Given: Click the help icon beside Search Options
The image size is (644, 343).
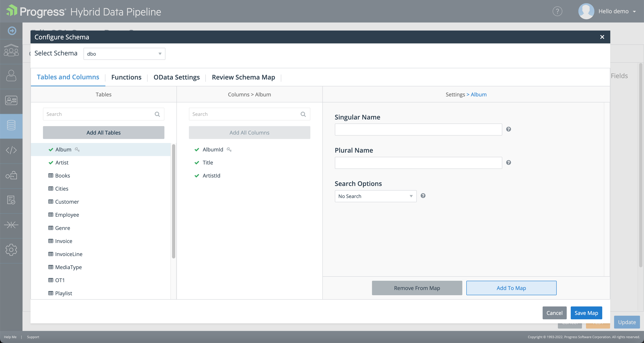Looking at the screenshot, I should (423, 196).
